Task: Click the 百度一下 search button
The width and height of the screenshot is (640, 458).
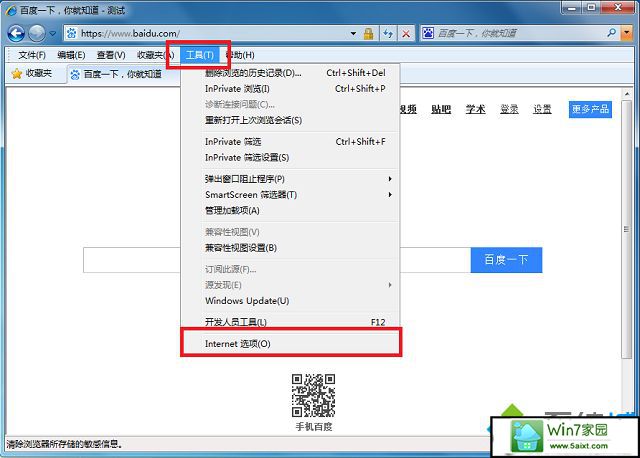Action: coord(507,260)
